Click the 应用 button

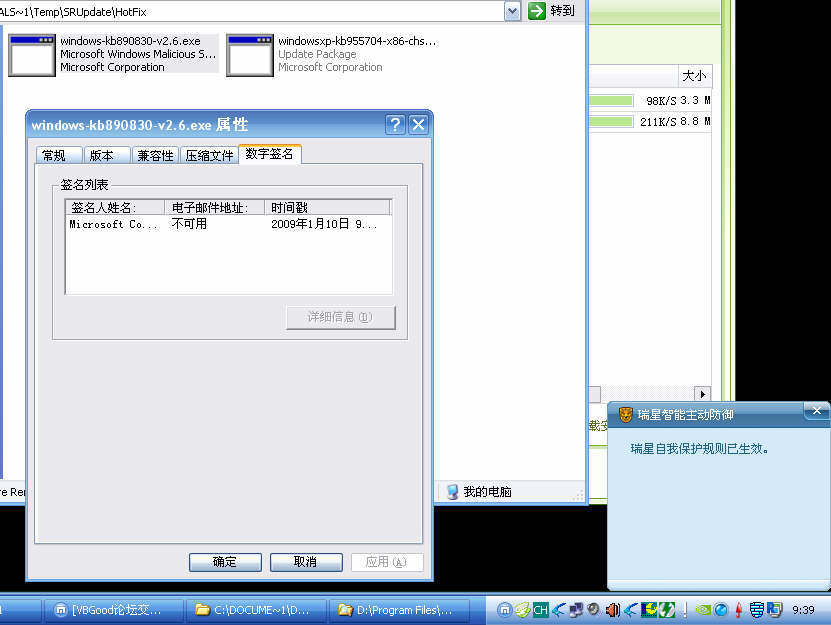click(x=387, y=562)
